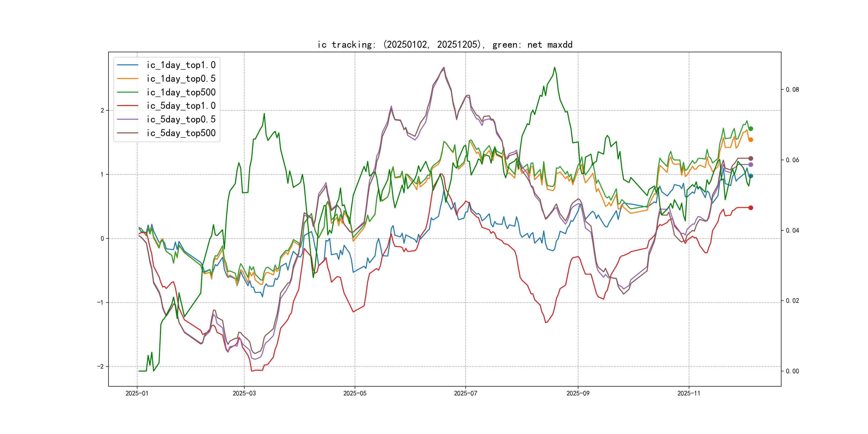Image resolution: width=868 pixels, height=434 pixels.
Task: Click the orange endpoint dot at right
Action: tap(751, 140)
